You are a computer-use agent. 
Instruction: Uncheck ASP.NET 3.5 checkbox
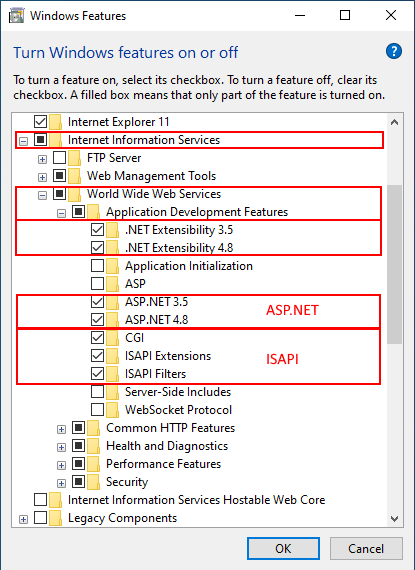tap(97, 301)
